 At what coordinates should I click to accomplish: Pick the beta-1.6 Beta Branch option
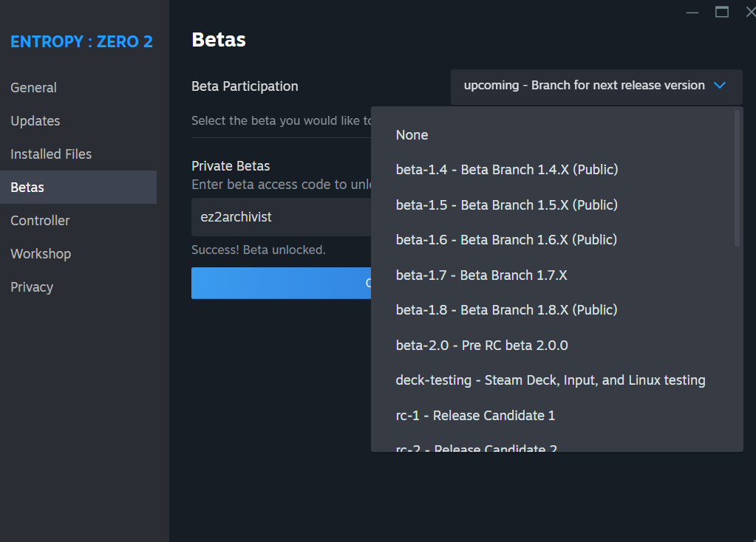pos(506,240)
